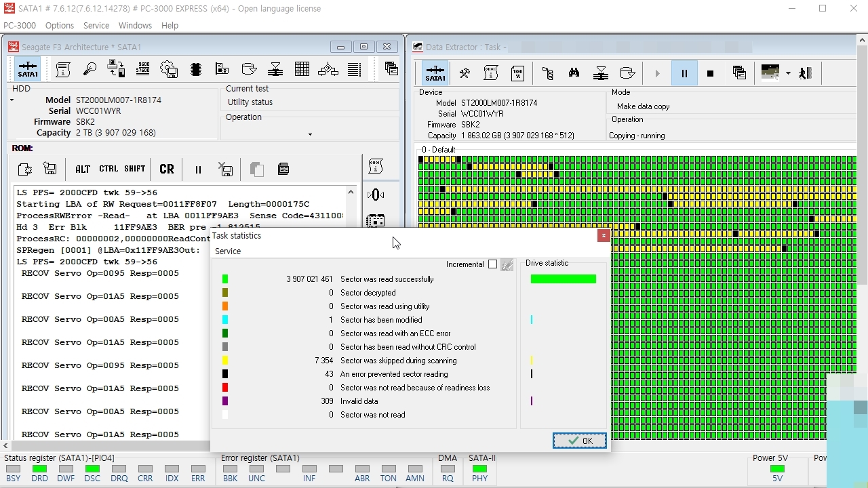Open the Windows menu
This screenshot has width=868, height=488.
pos(135,25)
